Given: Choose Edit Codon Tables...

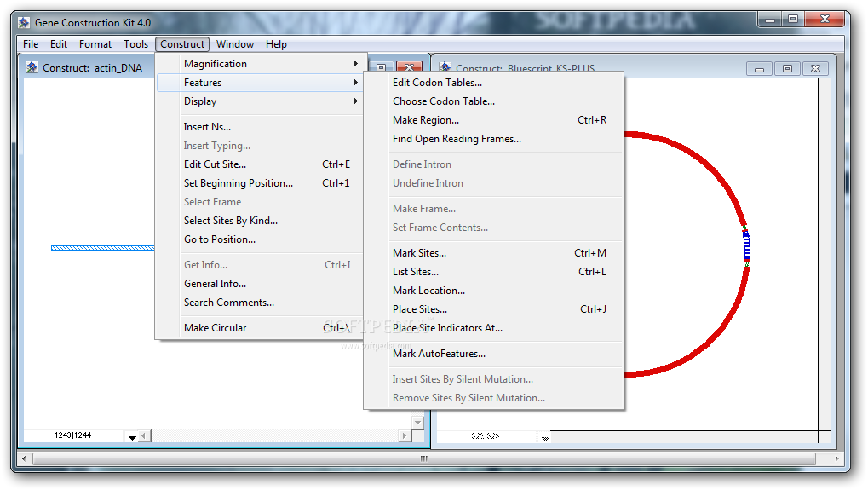Looking at the screenshot, I should [494, 83].
